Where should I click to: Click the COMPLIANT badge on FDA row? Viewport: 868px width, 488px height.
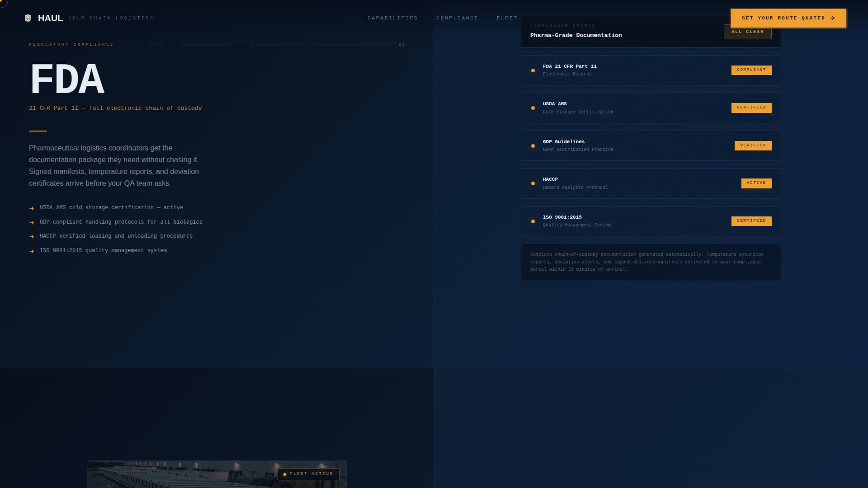pyautogui.click(x=751, y=70)
